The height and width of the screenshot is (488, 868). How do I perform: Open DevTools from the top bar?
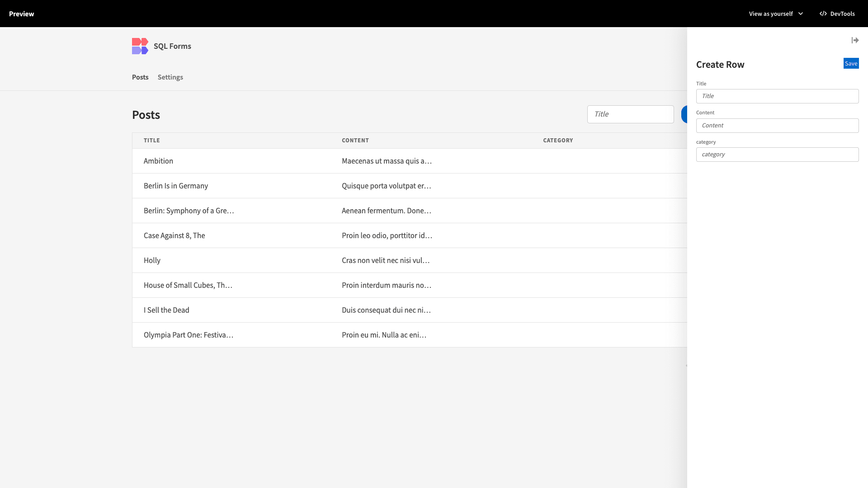[837, 14]
